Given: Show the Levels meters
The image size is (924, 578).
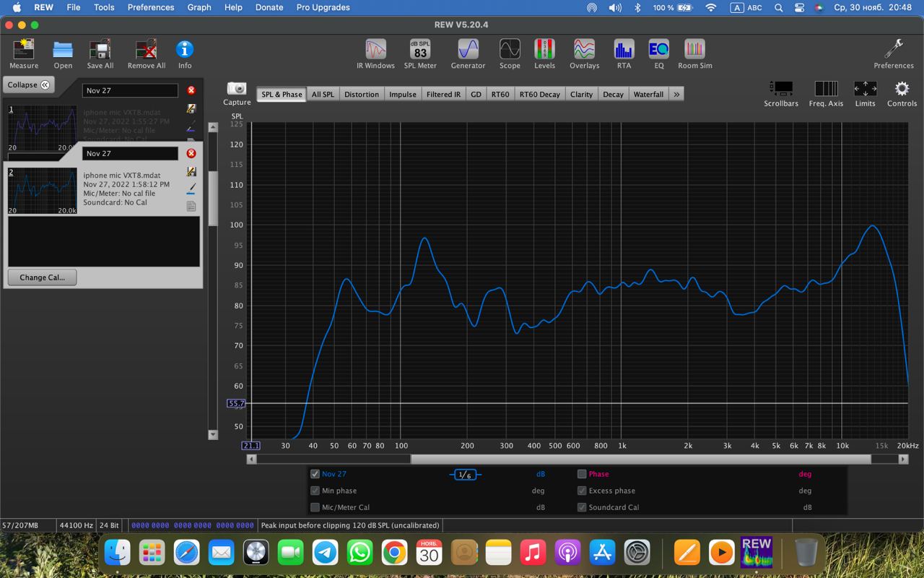Looking at the screenshot, I should click(x=544, y=48).
